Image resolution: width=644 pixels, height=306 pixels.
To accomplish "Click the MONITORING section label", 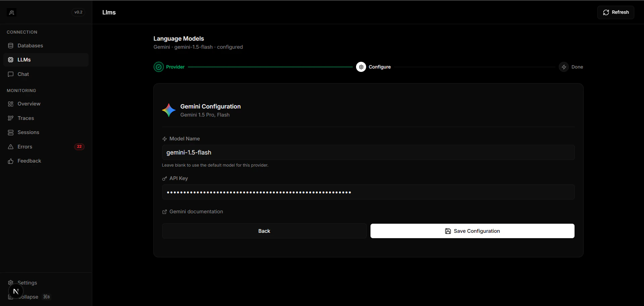I will [21, 91].
